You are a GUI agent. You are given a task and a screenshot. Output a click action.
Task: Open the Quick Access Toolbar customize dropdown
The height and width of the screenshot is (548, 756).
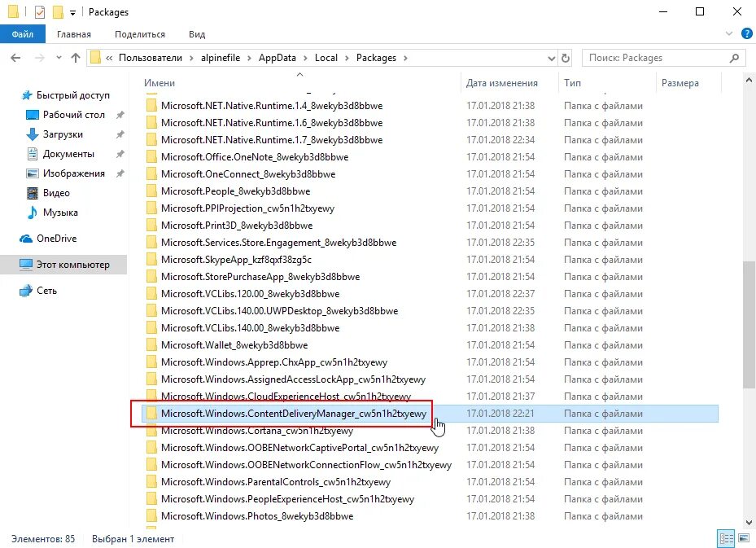point(72,12)
